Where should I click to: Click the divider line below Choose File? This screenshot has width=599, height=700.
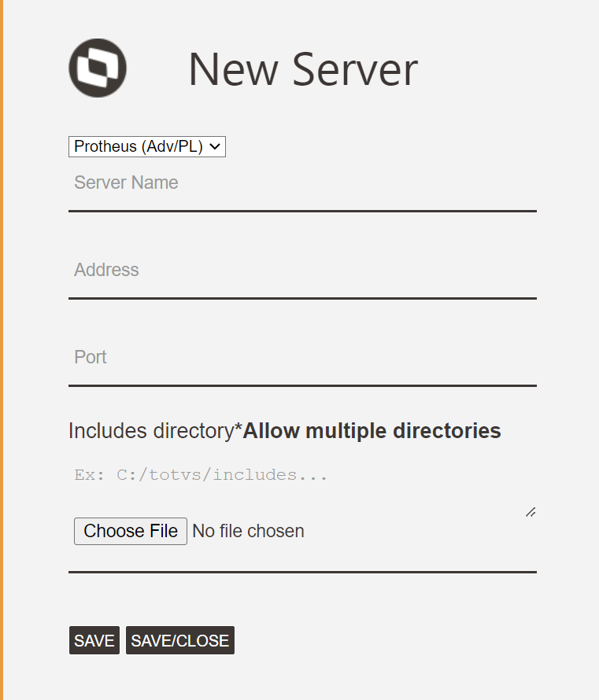click(x=302, y=572)
